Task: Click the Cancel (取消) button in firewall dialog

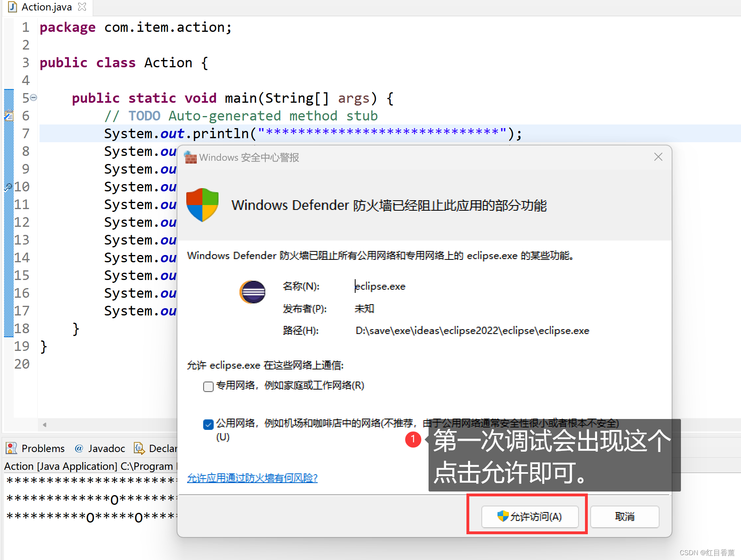Action: [624, 516]
